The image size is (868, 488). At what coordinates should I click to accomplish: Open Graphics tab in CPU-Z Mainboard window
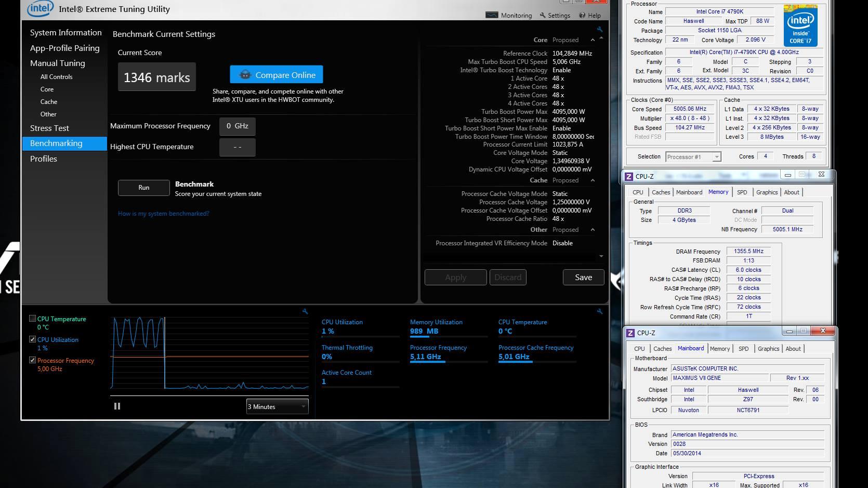[768, 349]
